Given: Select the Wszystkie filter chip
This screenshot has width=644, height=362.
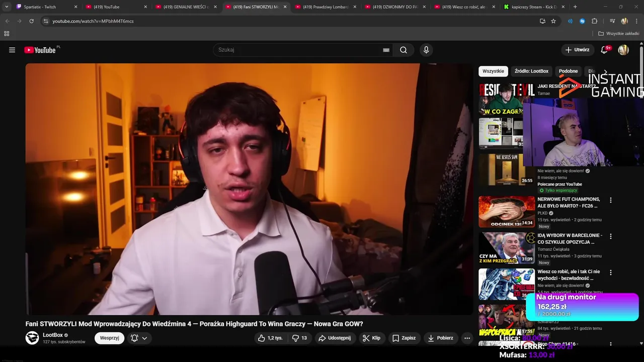Looking at the screenshot, I should [x=493, y=71].
